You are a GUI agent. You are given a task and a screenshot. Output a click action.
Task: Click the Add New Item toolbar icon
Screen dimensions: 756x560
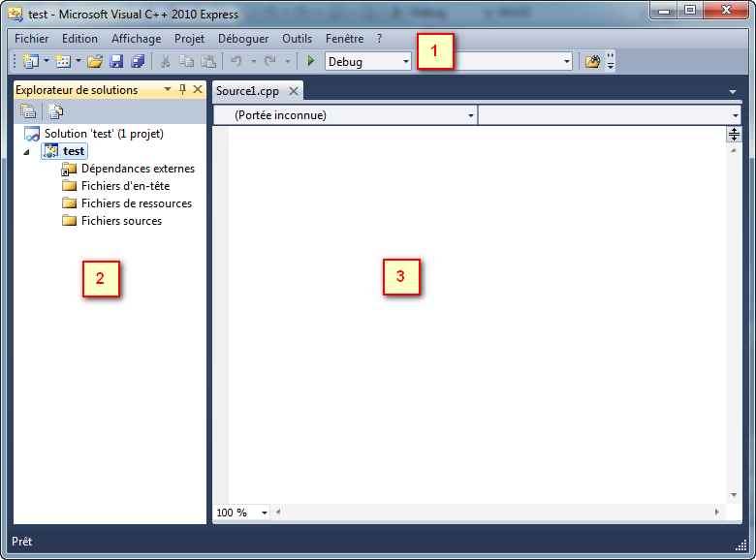tap(63, 61)
